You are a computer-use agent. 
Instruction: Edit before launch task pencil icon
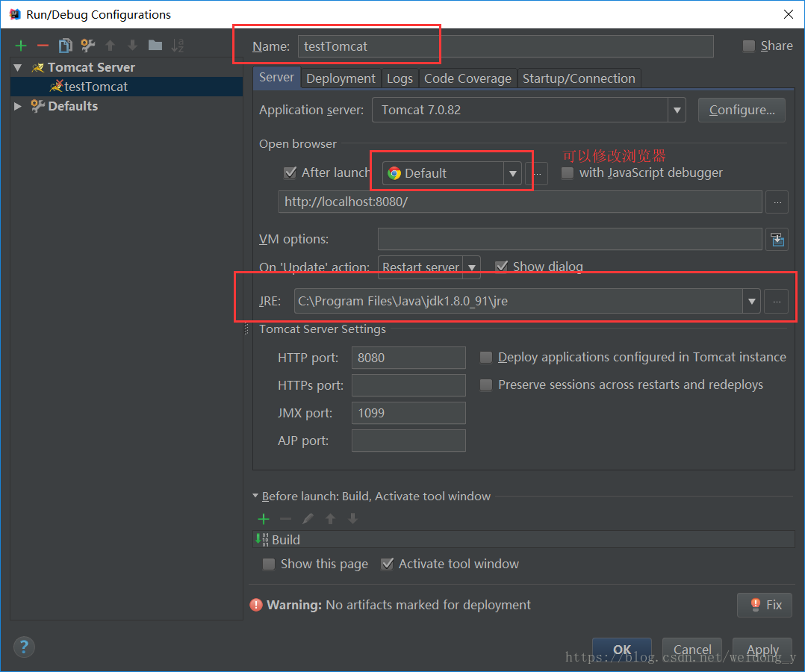[x=308, y=519]
